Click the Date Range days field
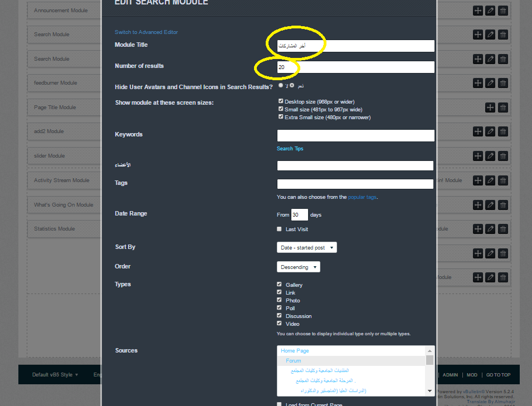 [x=299, y=215]
